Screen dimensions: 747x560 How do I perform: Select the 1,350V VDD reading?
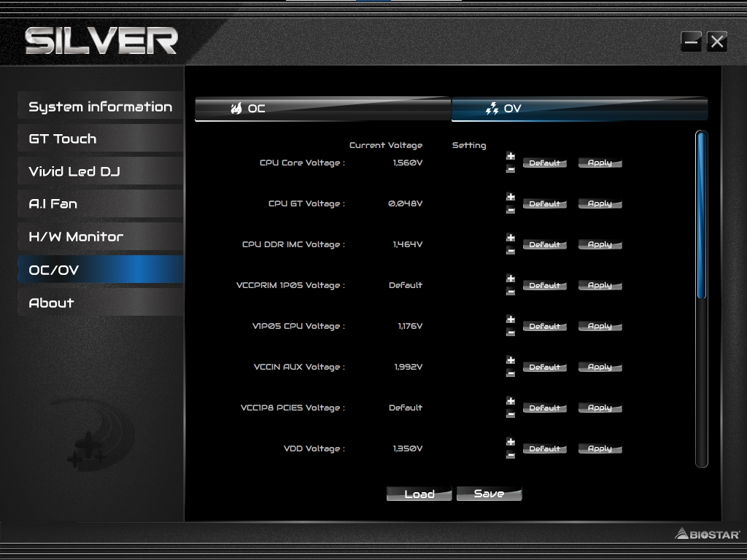coord(408,448)
